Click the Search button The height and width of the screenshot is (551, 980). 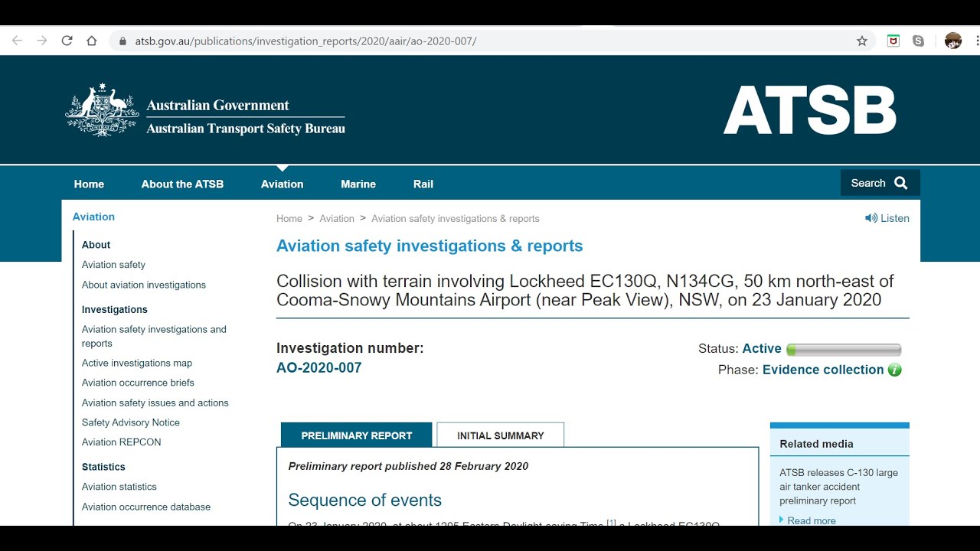click(x=880, y=183)
